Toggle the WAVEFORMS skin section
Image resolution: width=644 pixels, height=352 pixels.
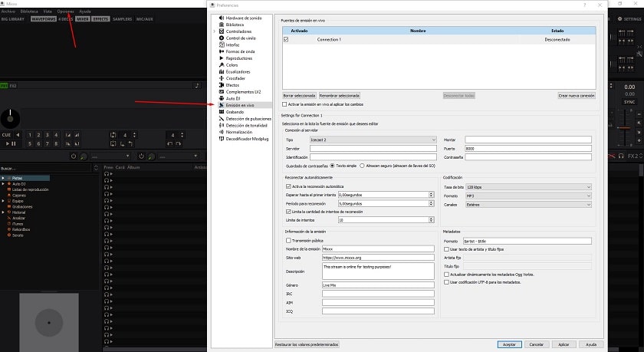click(x=44, y=19)
